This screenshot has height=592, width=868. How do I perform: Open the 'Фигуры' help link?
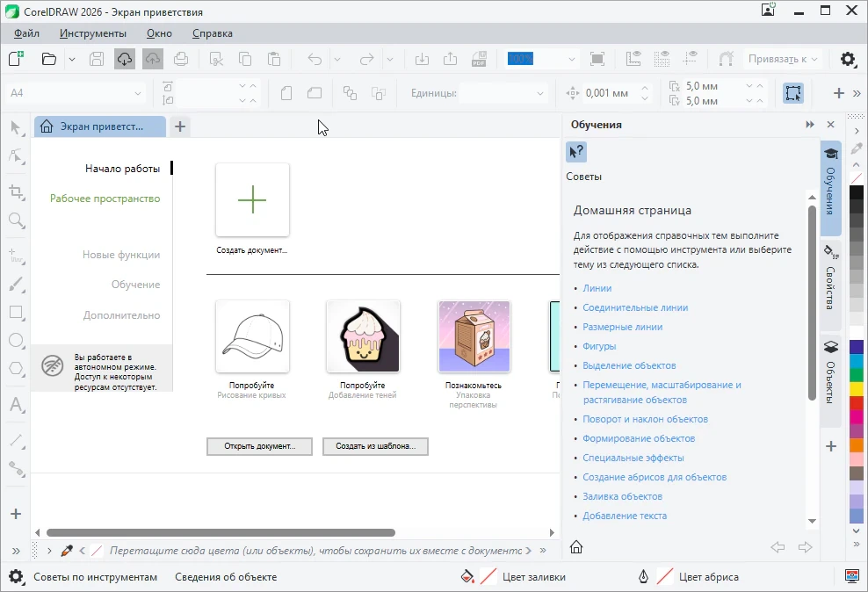point(599,346)
